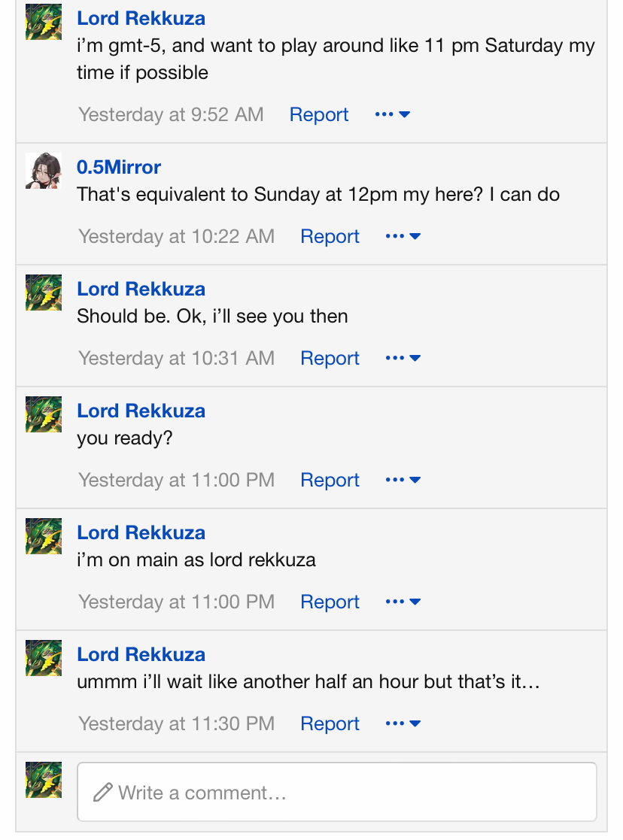Report the "you ready?" comment
This screenshot has height=840, width=623.
[330, 481]
